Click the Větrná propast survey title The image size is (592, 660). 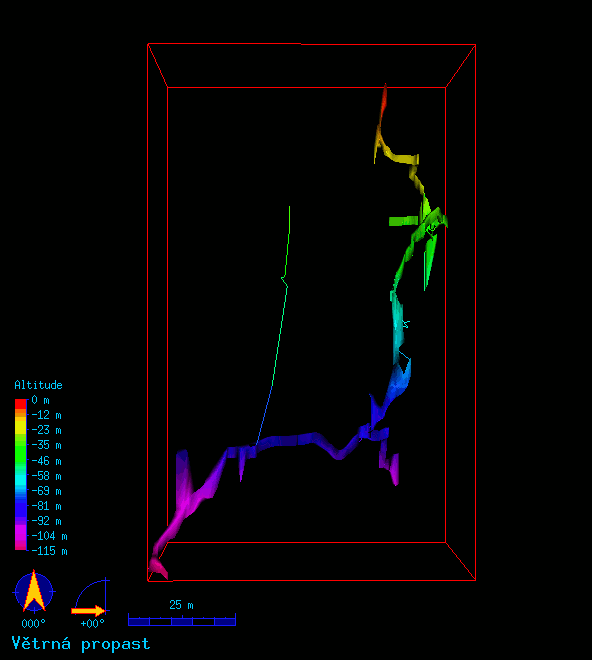coord(80,644)
